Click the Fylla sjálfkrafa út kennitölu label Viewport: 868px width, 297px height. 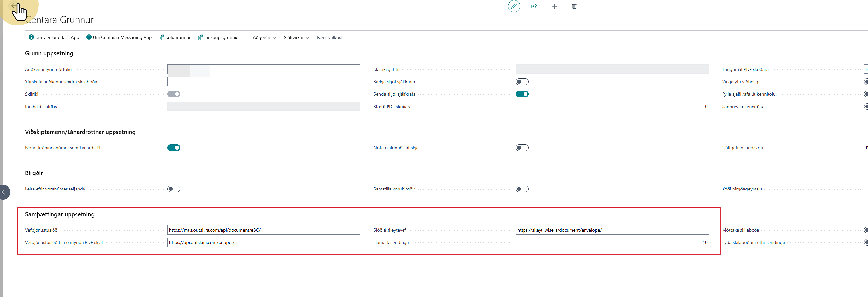coord(749,94)
